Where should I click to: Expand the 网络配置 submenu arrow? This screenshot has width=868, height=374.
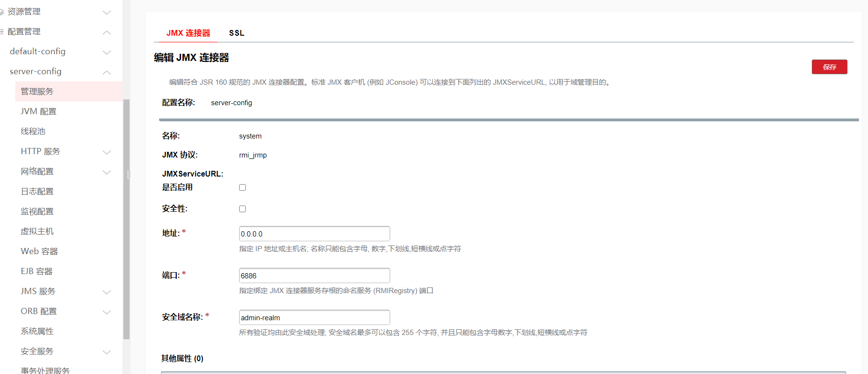(107, 172)
